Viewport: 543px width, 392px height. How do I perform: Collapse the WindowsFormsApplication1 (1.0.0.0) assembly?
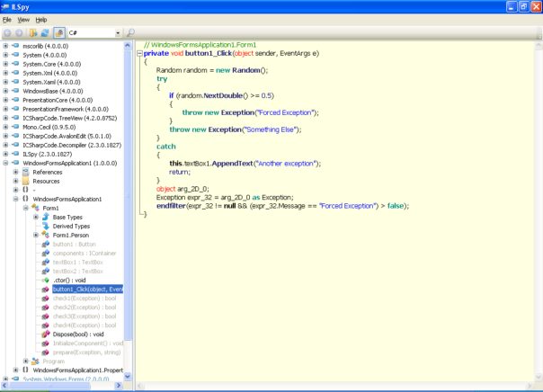pyautogui.click(x=5, y=163)
